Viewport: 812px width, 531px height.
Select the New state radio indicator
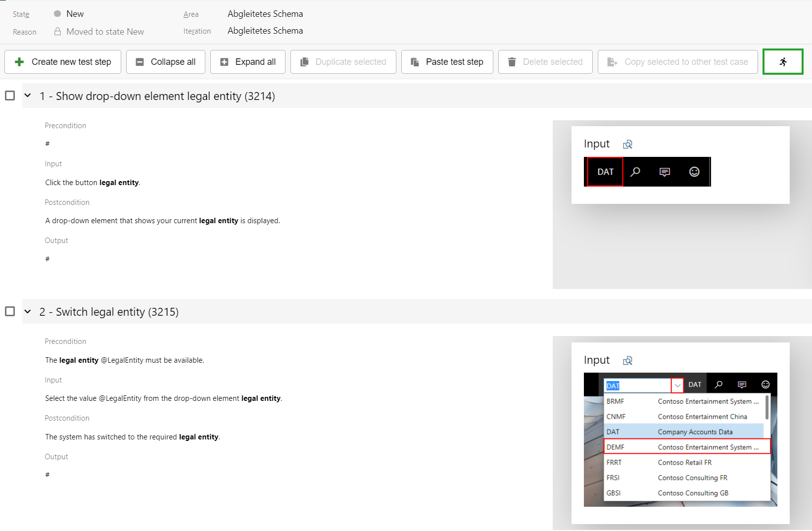pyautogui.click(x=57, y=14)
